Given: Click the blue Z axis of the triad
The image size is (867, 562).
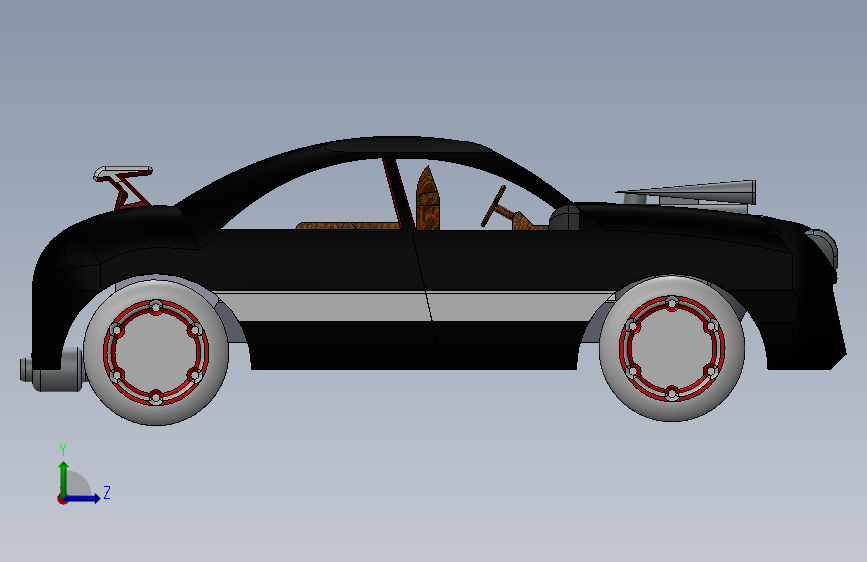Looking at the screenshot, I should [83, 498].
